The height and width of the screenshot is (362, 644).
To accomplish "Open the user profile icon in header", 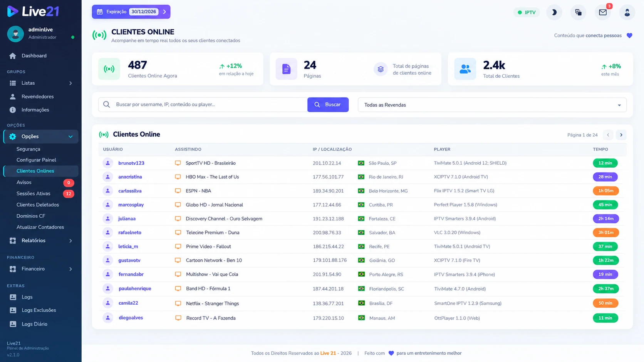I will click(627, 12).
